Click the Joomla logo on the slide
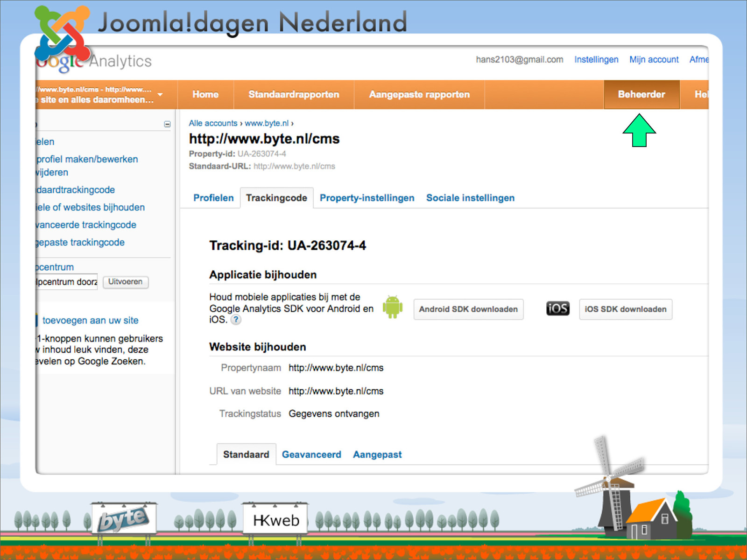This screenshot has height=560, width=747. tap(63, 33)
